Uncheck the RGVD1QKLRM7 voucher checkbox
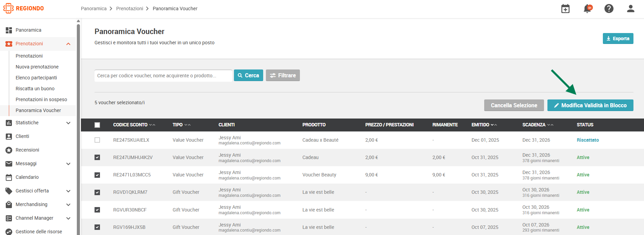The image size is (644, 235). pyautogui.click(x=97, y=192)
